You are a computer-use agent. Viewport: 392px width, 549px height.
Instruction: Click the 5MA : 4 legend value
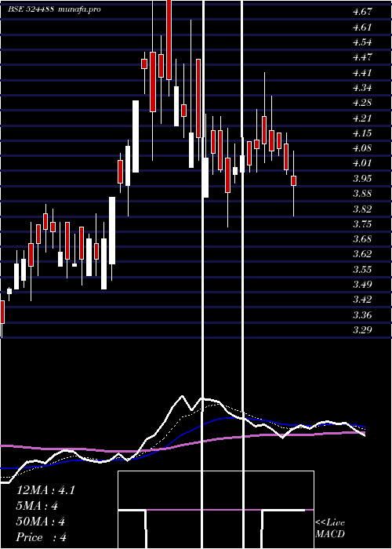click(37, 506)
